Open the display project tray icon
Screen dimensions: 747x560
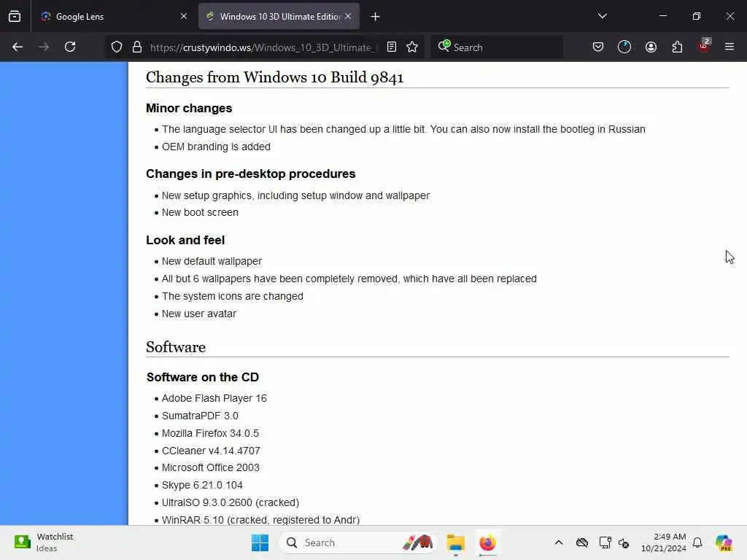[605, 542]
